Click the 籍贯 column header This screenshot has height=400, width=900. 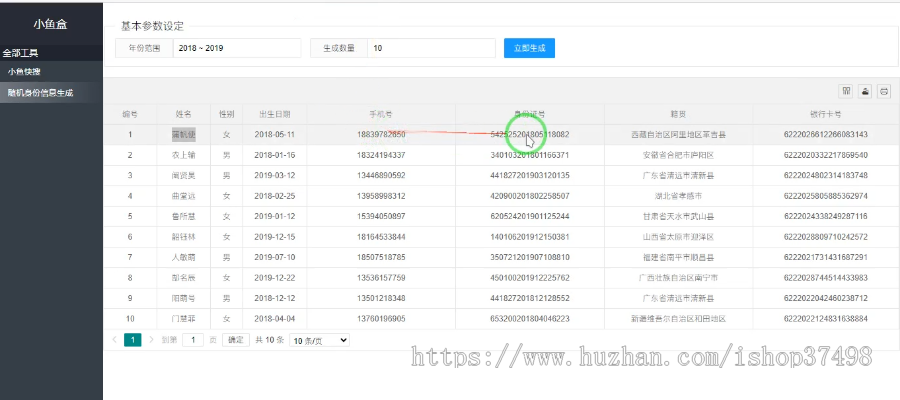[678, 114]
